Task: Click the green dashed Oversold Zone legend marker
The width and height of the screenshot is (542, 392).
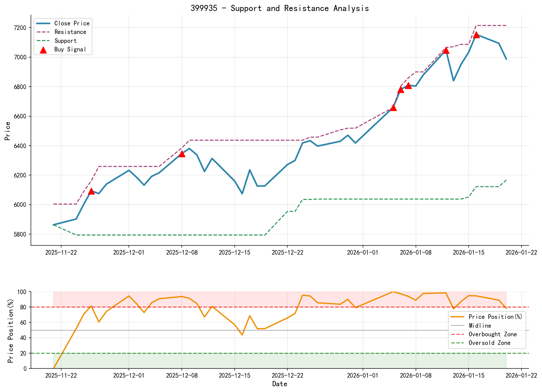Action: click(x=457, y=343)
